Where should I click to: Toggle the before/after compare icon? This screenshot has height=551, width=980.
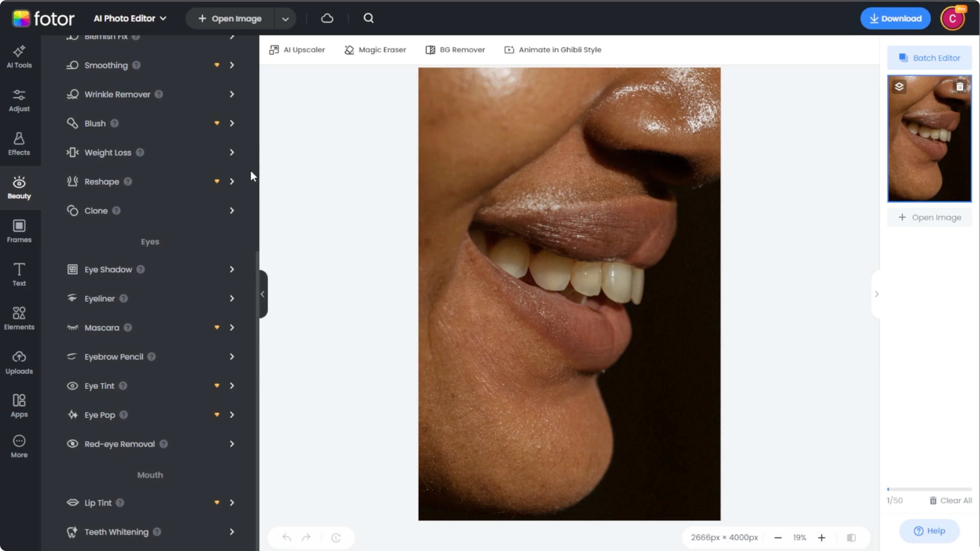[x=851, y=537]
